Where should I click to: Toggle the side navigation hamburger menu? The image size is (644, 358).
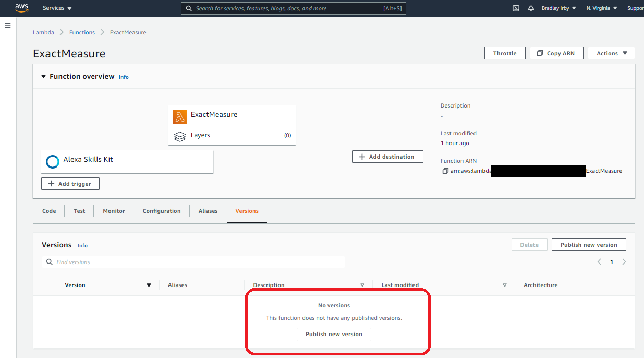click(8, 26)
